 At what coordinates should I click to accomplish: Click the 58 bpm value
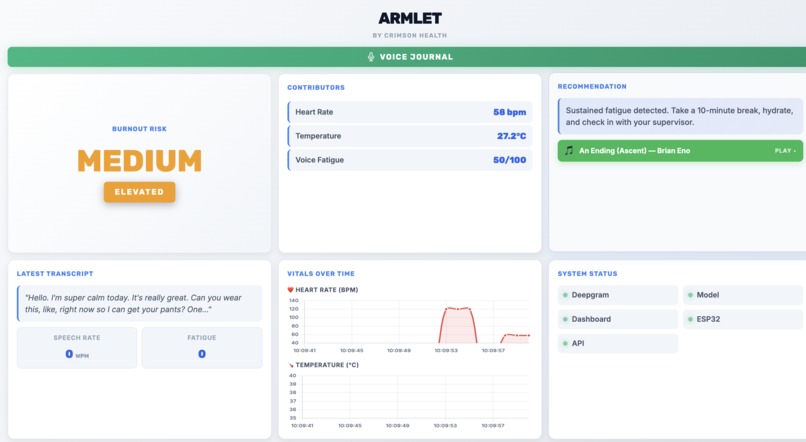pos(509,112)
